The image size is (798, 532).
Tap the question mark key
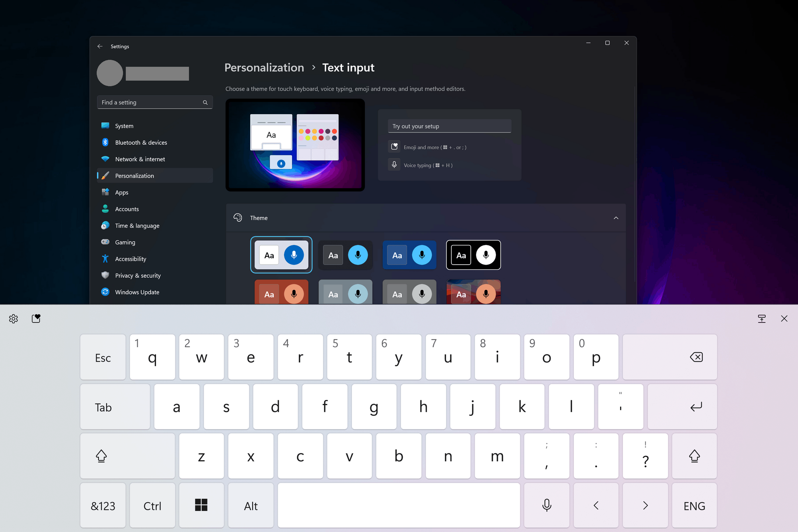click(x=645, y=456)
